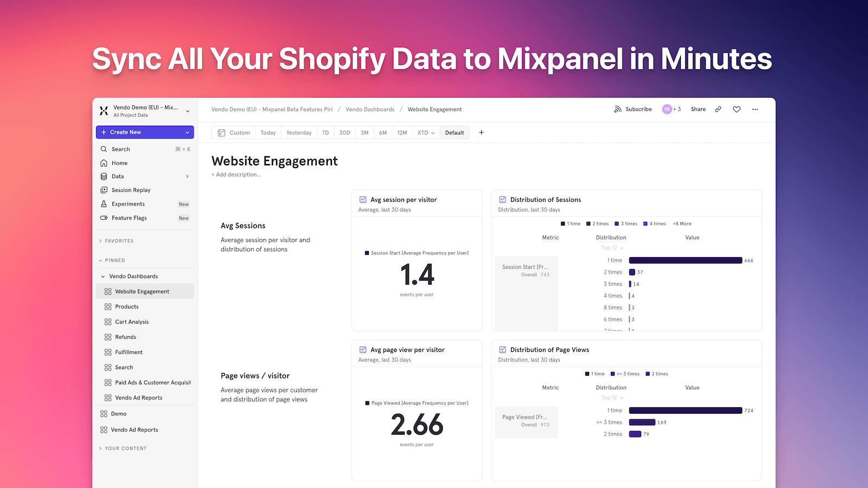Select the Default dashboard view tab

(455, 132)
